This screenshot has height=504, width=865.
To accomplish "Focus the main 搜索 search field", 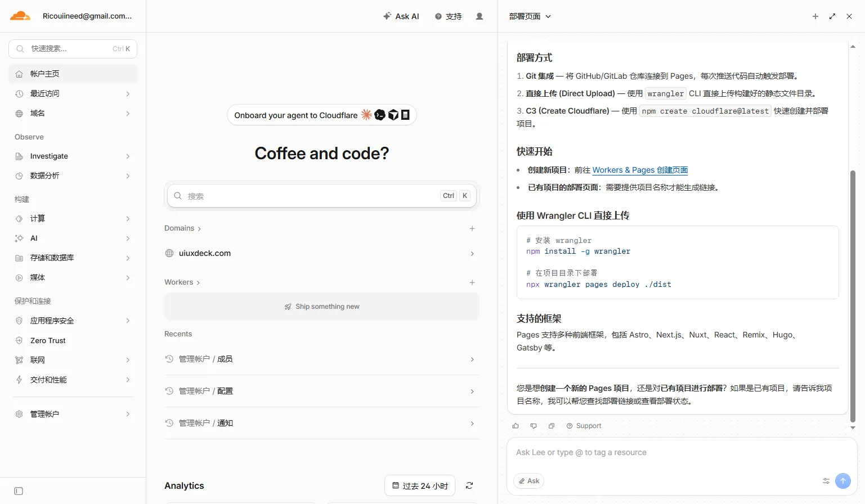I will [x=322, y=196].
